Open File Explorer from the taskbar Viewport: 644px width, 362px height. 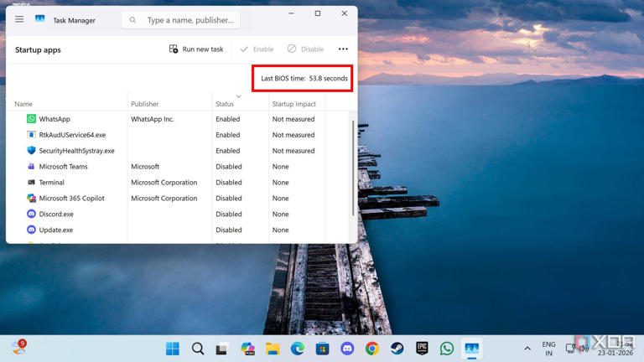click(273, 349)
